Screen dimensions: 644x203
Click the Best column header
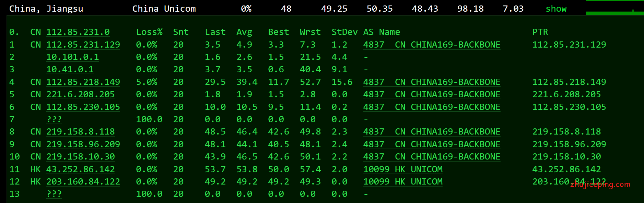pos(279,32)
